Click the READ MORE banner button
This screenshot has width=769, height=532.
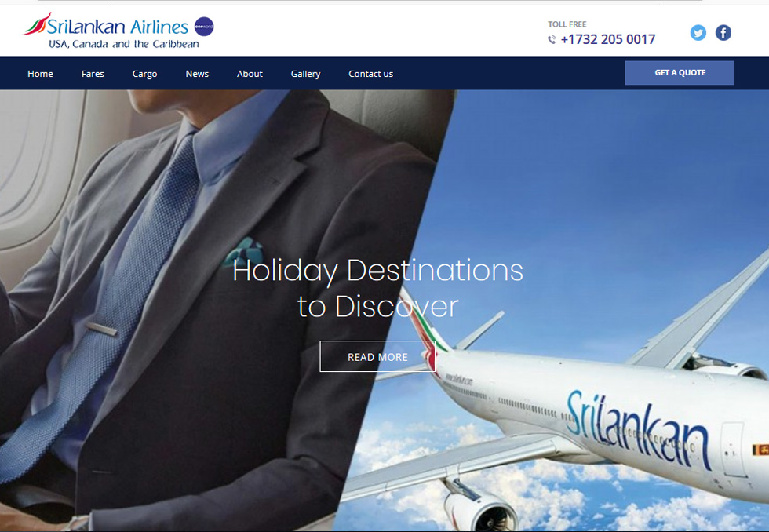click(x=377, y=356)
